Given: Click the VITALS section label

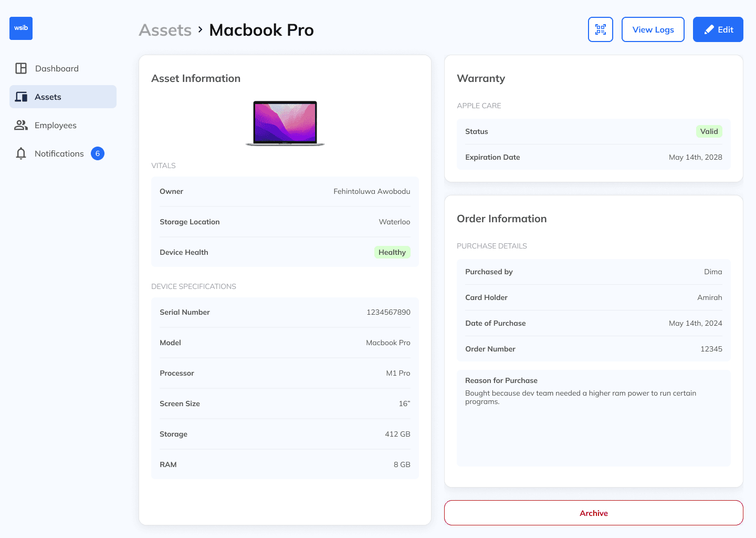Looking at the screenshot, I should 163,165.
